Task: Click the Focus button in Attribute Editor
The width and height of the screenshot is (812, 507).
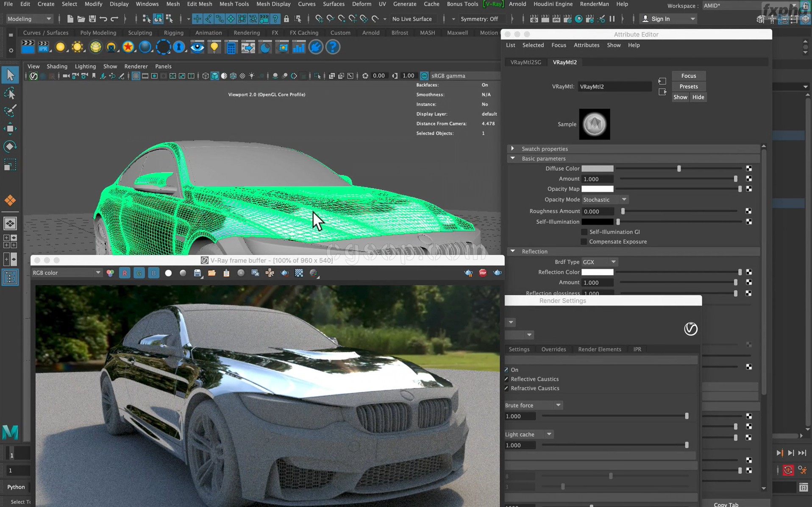Action: coord(689,75)
